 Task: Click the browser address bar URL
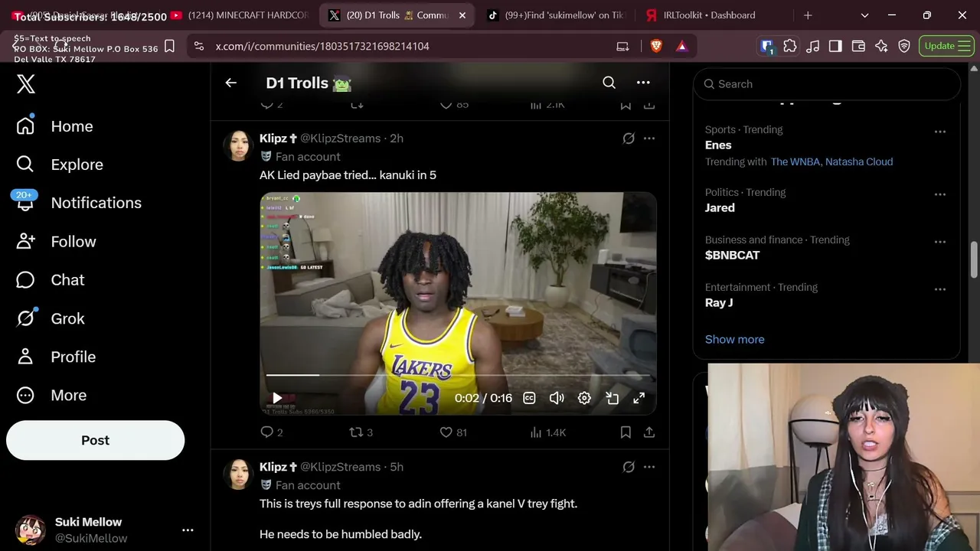click(322, 46)
